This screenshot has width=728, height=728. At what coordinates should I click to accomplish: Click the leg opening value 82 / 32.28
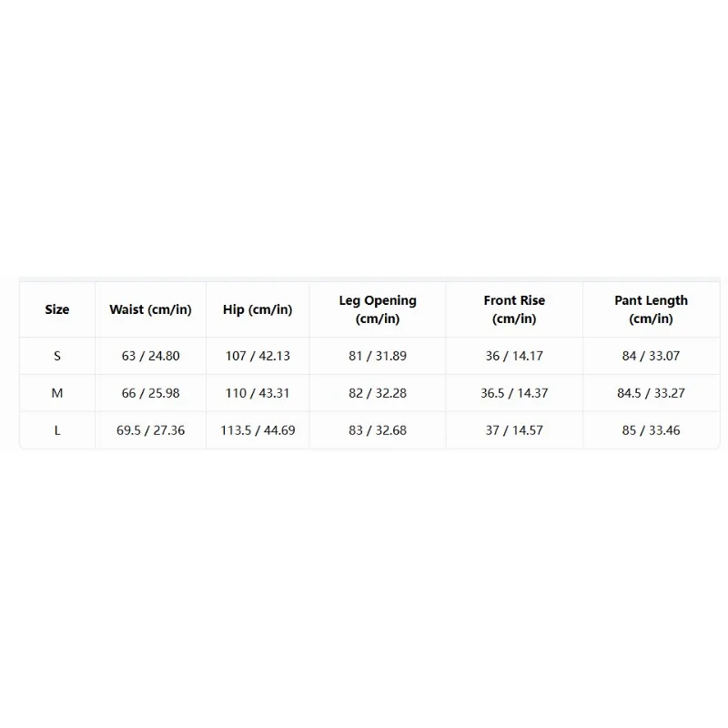tap(378, 393)
